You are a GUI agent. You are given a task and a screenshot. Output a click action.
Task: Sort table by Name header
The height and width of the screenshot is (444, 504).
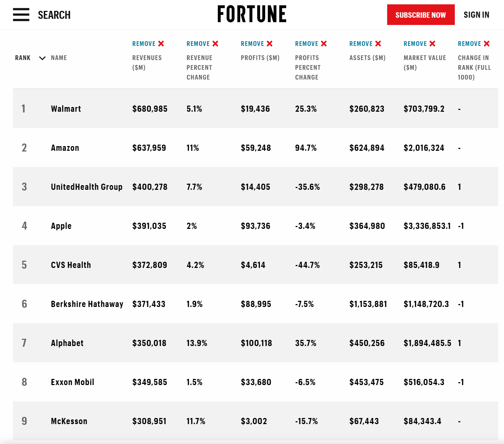click(59, 58)
